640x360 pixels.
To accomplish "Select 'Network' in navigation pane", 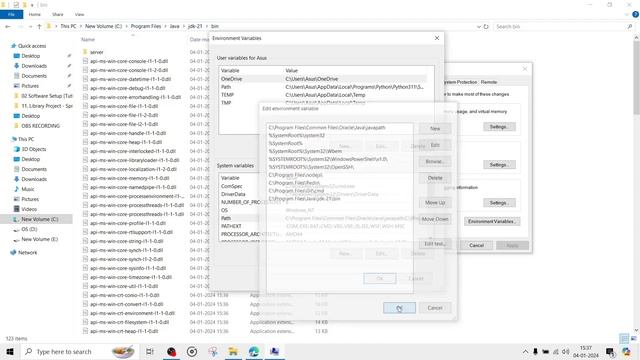I will 27,253.
